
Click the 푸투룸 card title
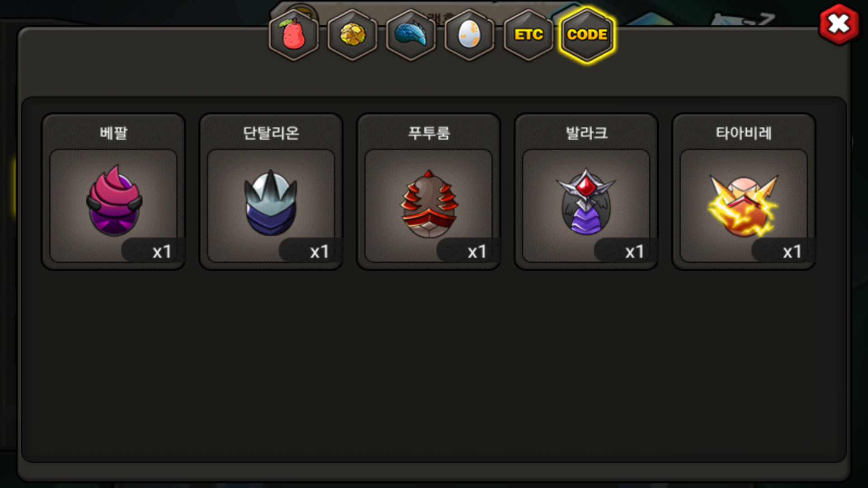(x=429, y=133)
